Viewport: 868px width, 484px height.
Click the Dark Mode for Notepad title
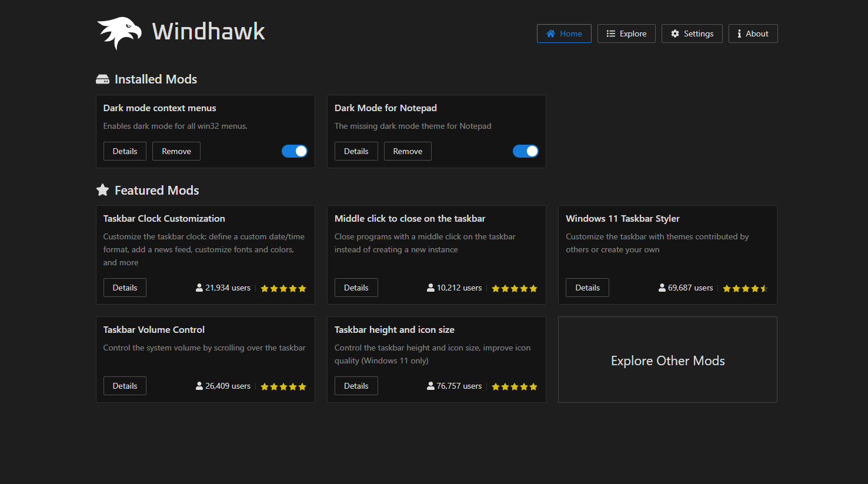coord(386,108)
